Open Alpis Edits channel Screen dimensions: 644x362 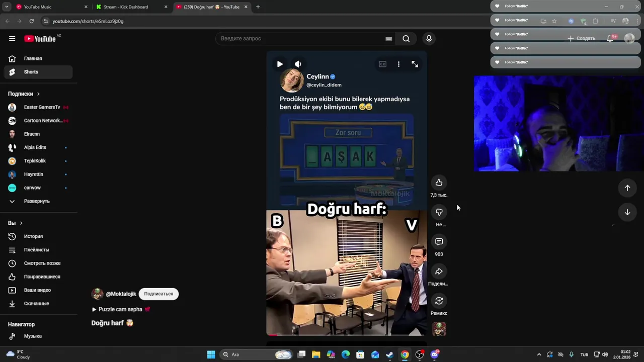tap(38, 147)
